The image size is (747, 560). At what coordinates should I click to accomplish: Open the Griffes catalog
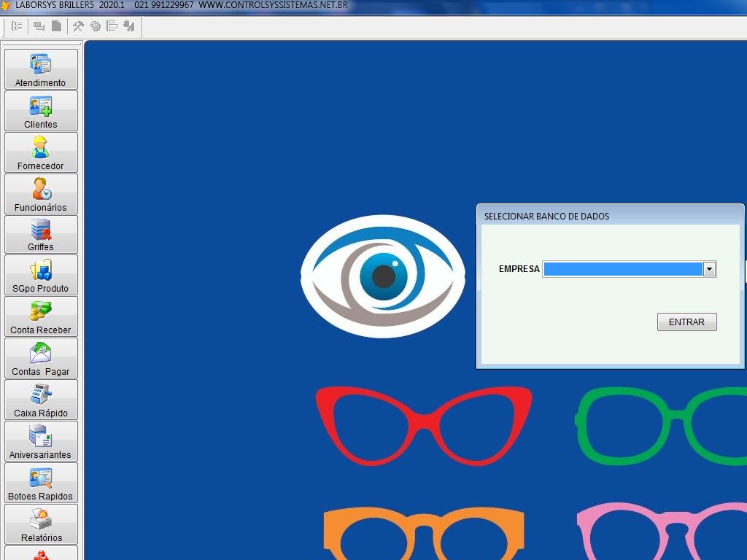click(41, 234)
